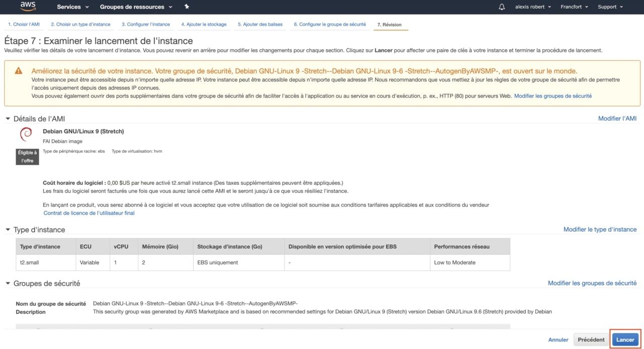Image resolution: width=644 pixels, height=349 pixels.
Task: Click the Type d'instance column header
Action: click(x=46, y=246)
